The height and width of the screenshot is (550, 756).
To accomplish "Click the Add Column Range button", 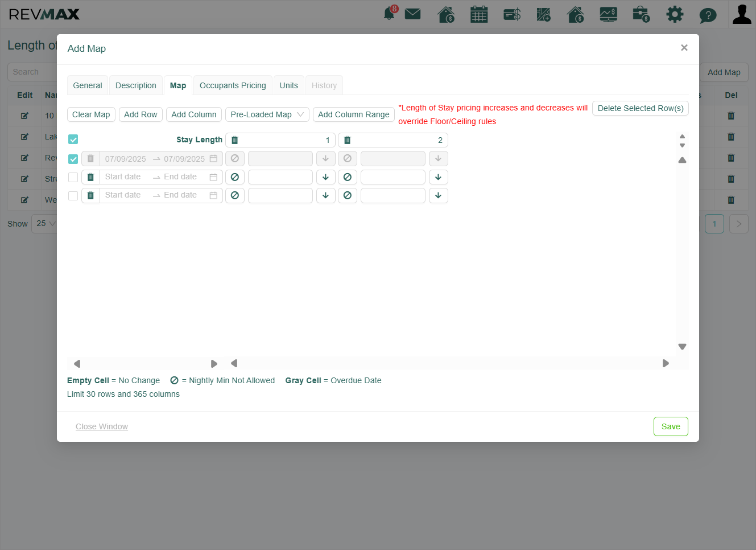I will (x=354, y=114).
